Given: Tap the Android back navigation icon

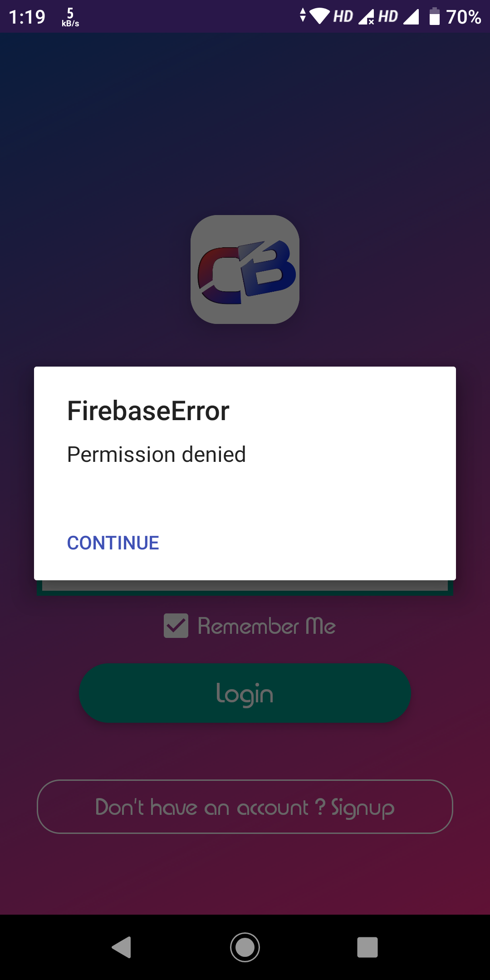Looking at the screenshot, I should tap(122, 947).
